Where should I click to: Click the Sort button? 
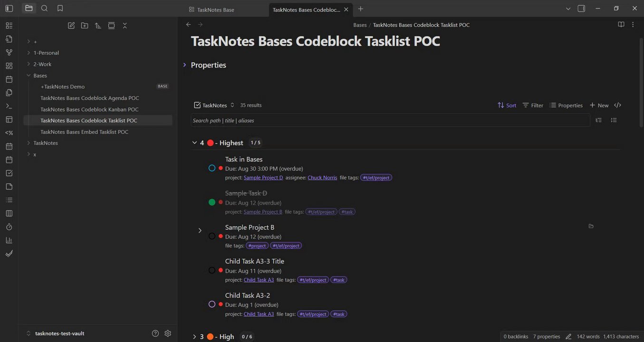[507, 105]
